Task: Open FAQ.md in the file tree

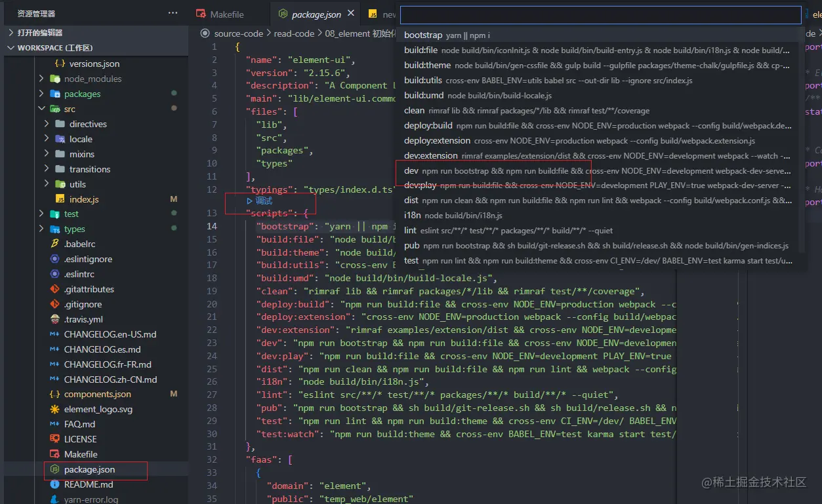Action: 79,424
